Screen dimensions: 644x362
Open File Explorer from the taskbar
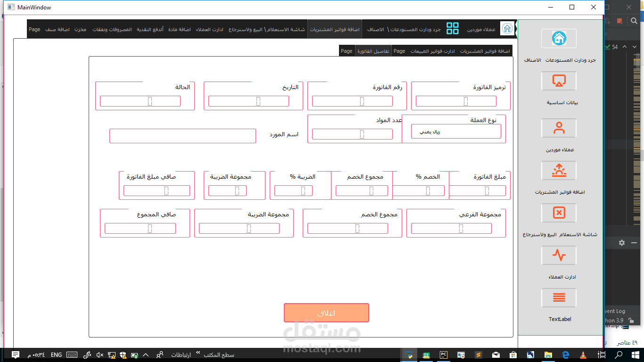coord(548,355)
